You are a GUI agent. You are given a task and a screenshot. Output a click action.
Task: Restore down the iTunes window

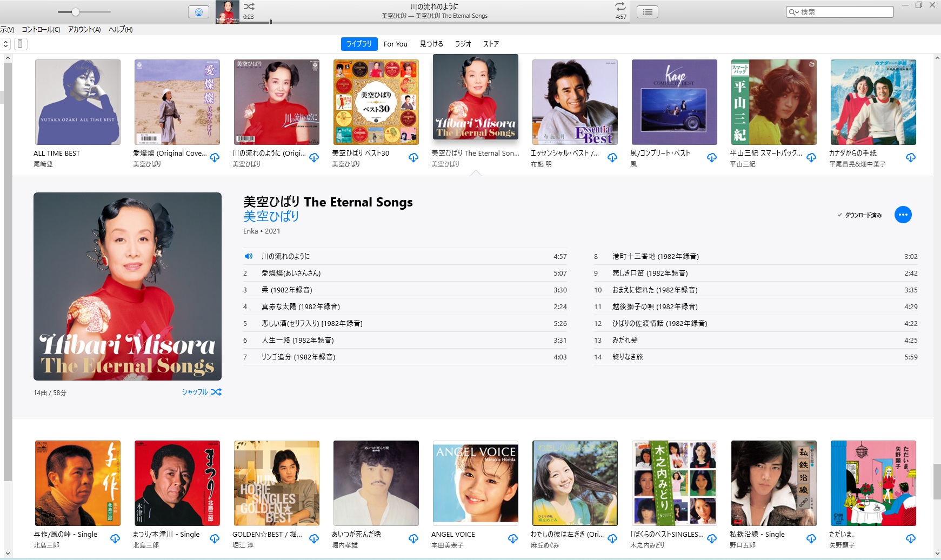(919, 5)
